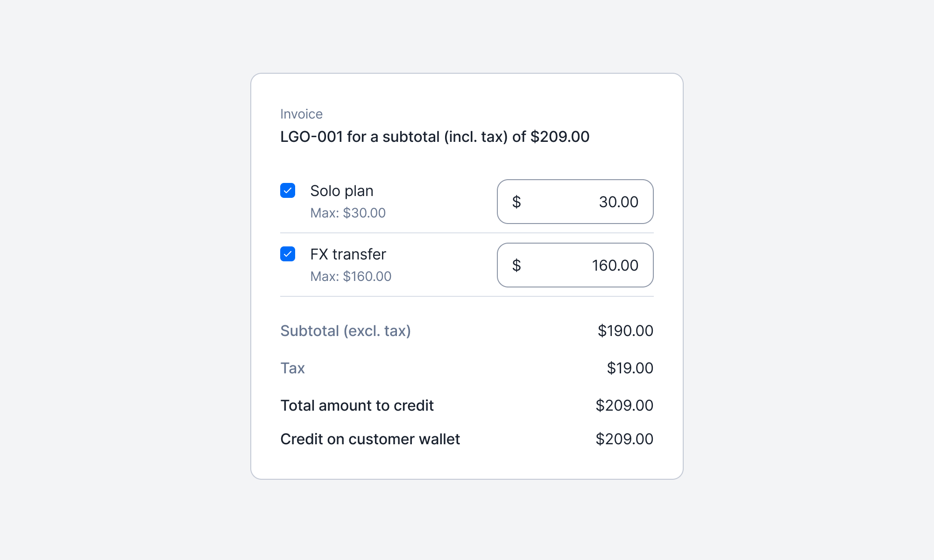Click the Tax row label

[292, 368]
